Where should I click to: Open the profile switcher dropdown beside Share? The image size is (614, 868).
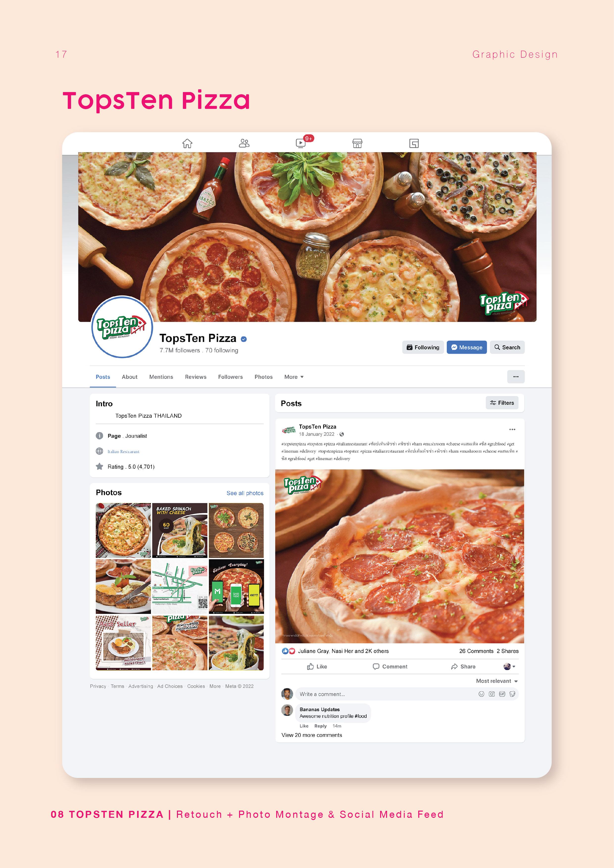509,667
